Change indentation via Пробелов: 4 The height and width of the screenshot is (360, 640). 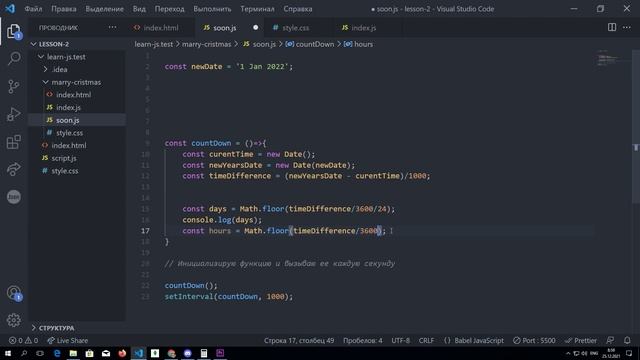tap(362, 340)
